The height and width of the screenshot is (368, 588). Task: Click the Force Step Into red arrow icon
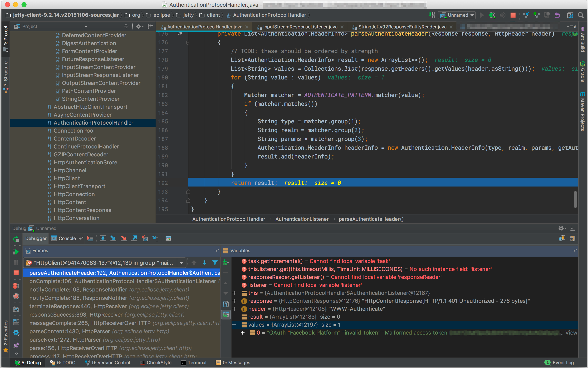(124, 239)
